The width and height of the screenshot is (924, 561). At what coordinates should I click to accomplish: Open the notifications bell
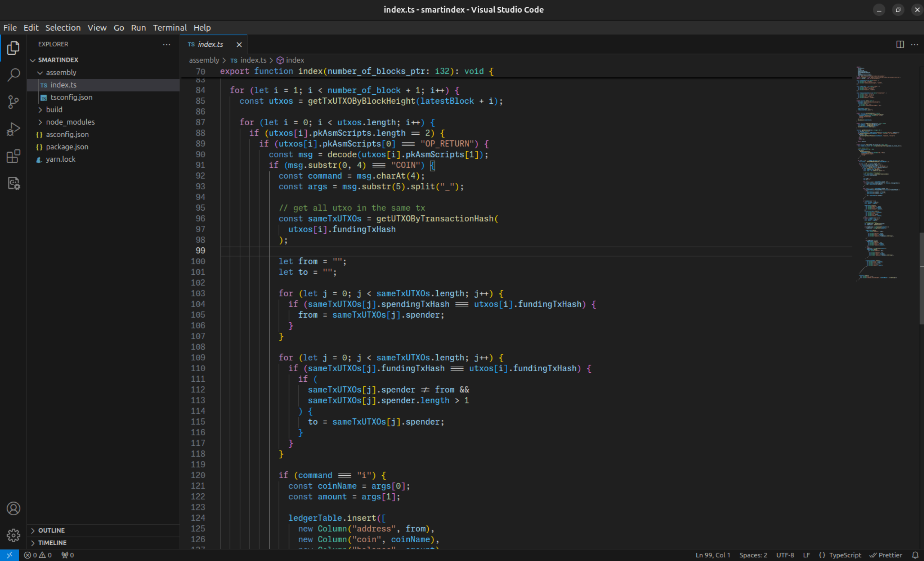click(x=915, y=555)
